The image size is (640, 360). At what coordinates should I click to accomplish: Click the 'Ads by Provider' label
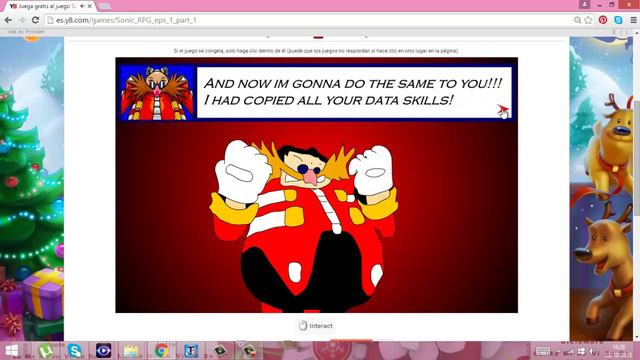26,32
